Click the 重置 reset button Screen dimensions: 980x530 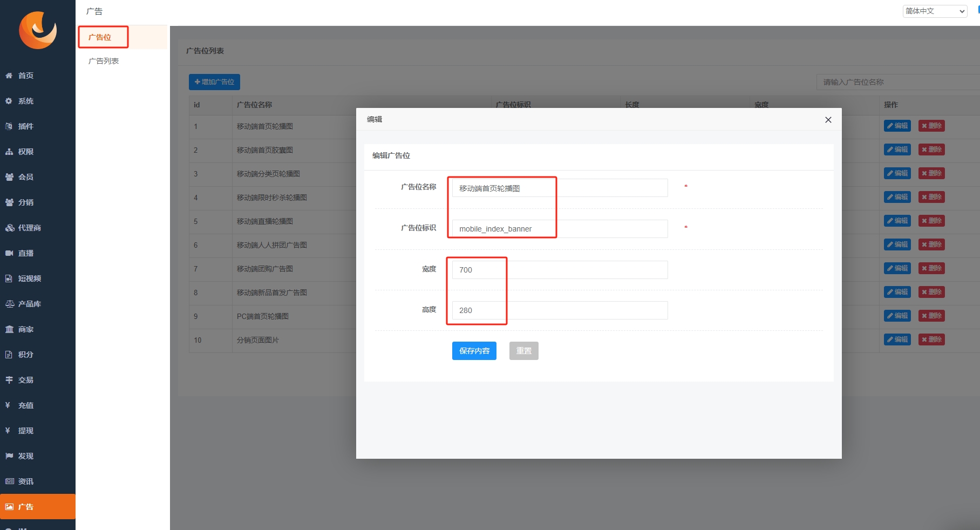(x=524, y=351)
